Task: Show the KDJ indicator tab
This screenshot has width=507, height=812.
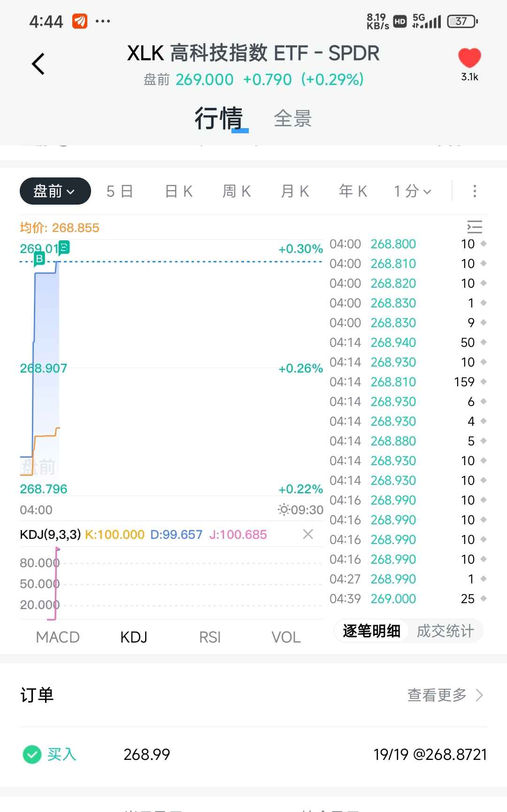Action: [x=134, y=637]
